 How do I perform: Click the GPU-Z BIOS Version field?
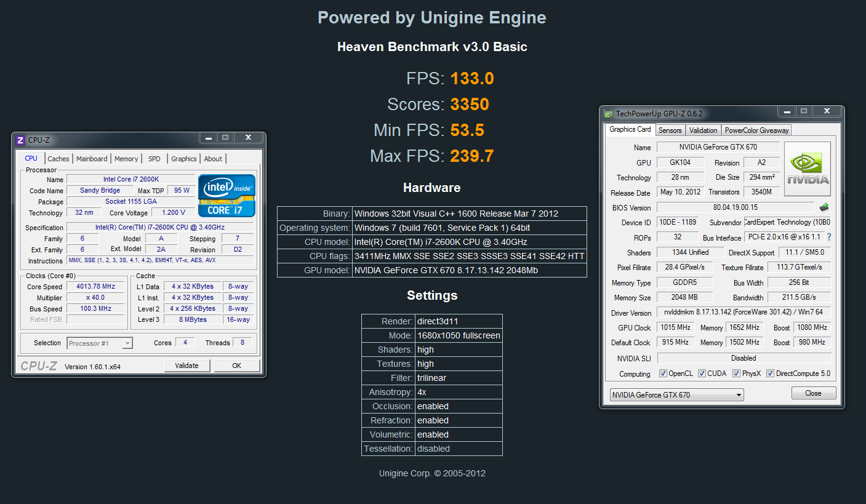click(735, 207)
